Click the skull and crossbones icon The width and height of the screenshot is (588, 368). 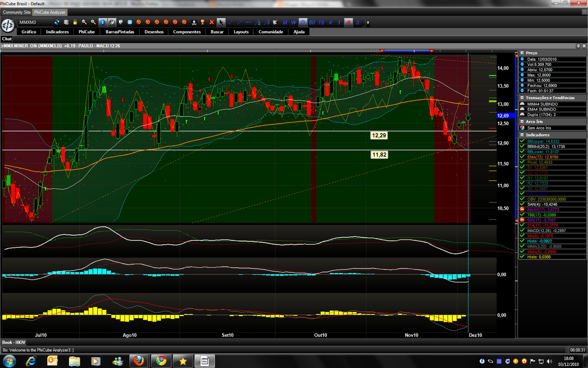[194, 22]
